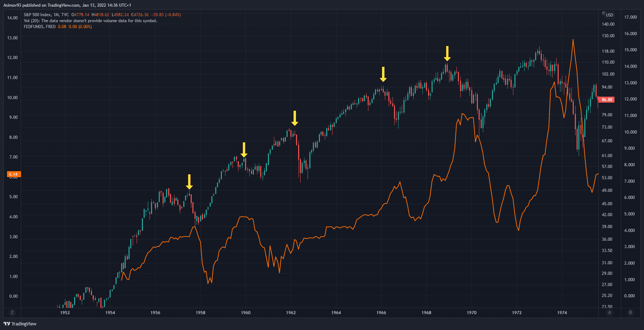Click the TradingView logo
This screenshot has width=644, height=330.
pos(20,324)
